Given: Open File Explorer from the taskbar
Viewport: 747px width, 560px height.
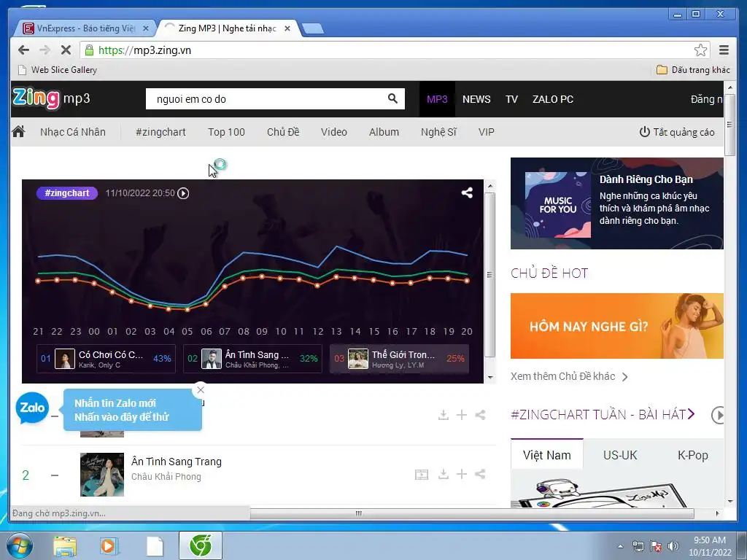Looking at the screenshot, I should 65,545.
